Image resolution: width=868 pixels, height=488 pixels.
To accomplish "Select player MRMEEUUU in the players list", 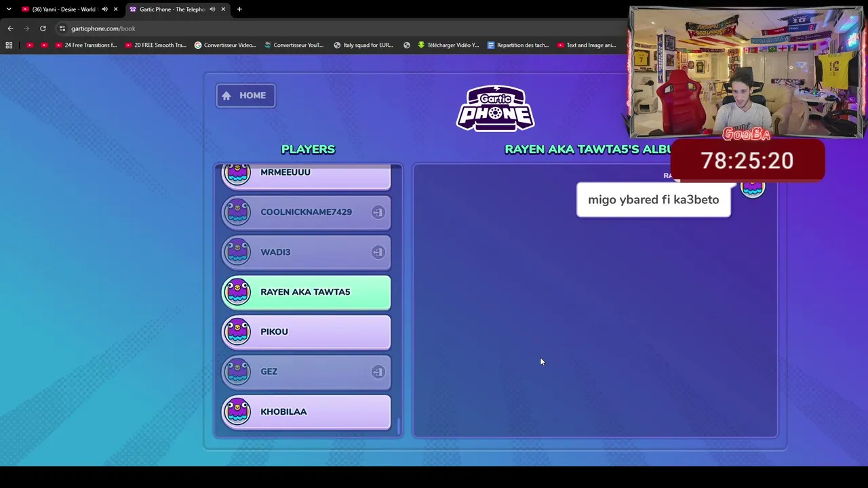I will click(307, 176).
